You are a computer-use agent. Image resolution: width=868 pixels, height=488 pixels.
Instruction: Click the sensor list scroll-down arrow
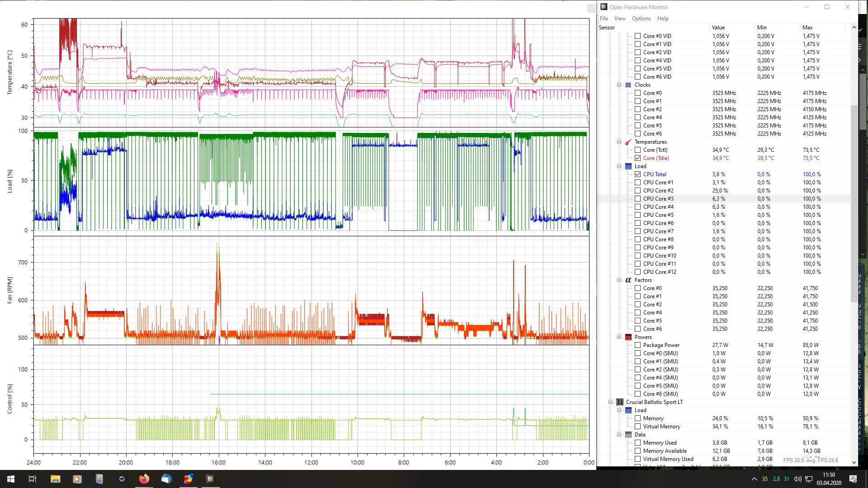854,462
